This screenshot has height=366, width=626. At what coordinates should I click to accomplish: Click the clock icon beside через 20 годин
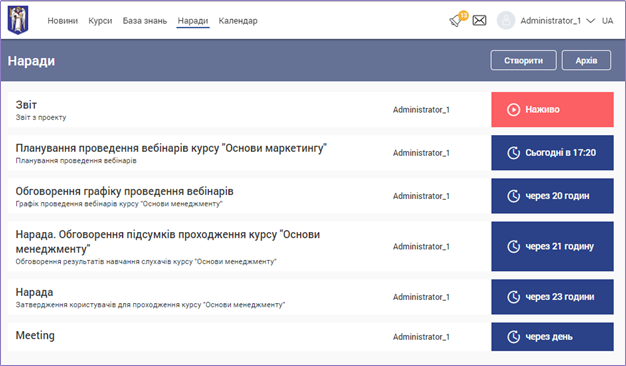[x=513, y=196]
